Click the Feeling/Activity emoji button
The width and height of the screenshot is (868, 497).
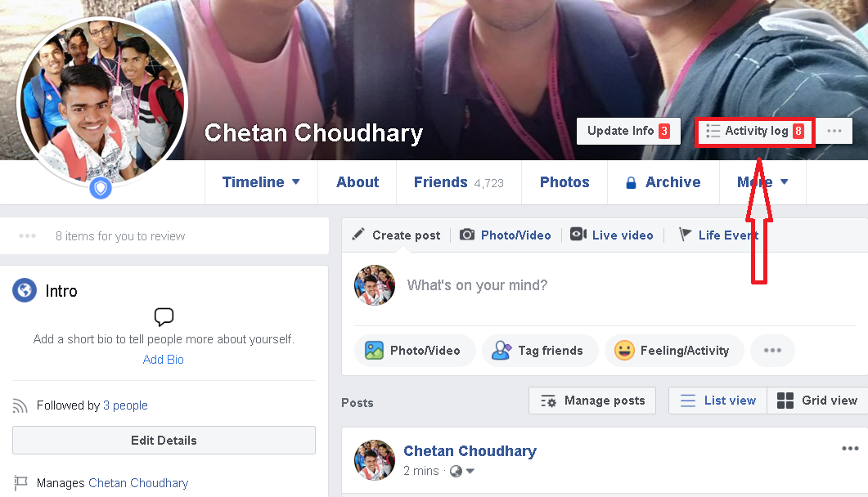(674, 351)
